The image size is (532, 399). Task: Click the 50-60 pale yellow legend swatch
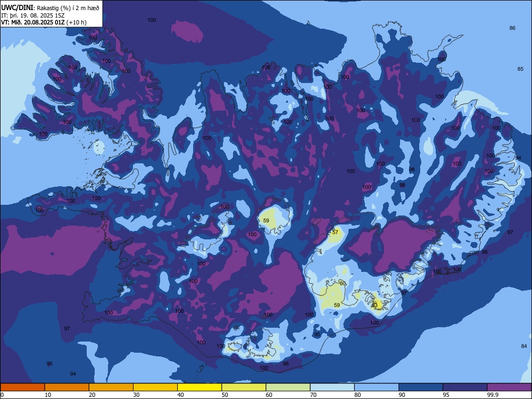pyautogui.click(x=244, y=387)
